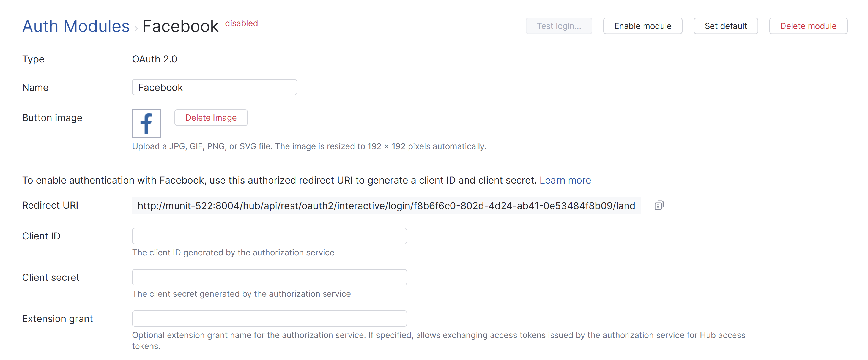Screen dimensions: 868x360
Task: Select the Client secret input box
Action: pos(269,277)
